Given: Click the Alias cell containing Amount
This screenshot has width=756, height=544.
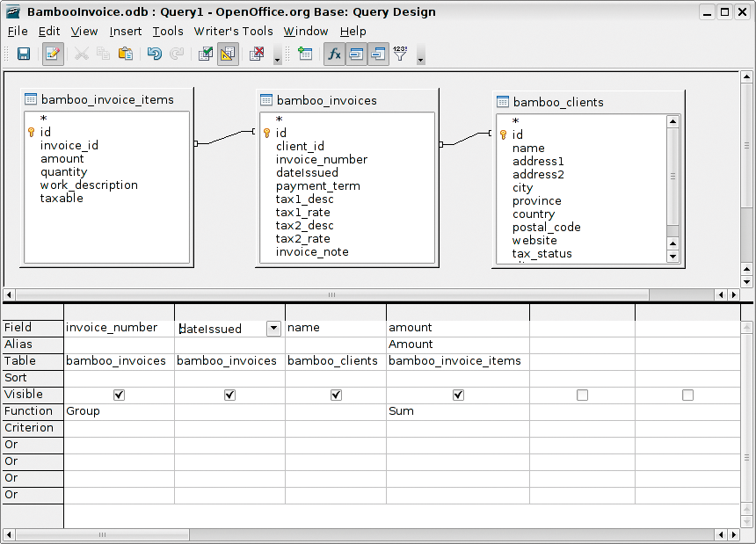Looking at the screenshot, I should click(x=458, y=345).
